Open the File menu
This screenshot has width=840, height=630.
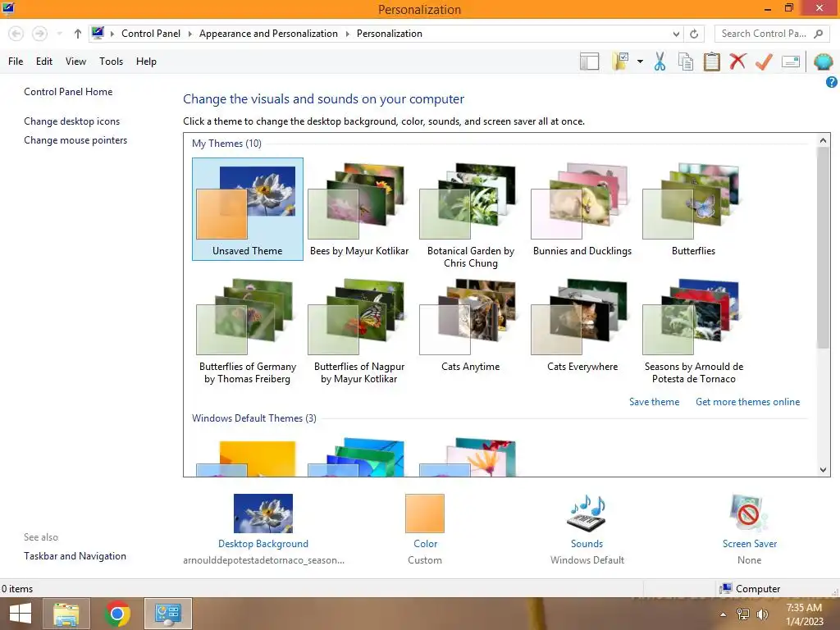[16, 62]
